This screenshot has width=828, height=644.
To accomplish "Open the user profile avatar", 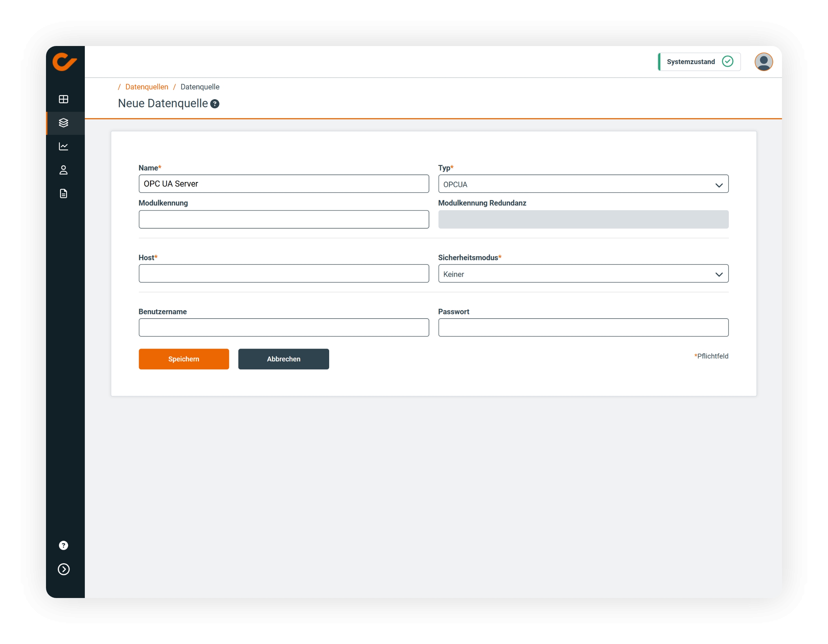I will click(763, 62).
